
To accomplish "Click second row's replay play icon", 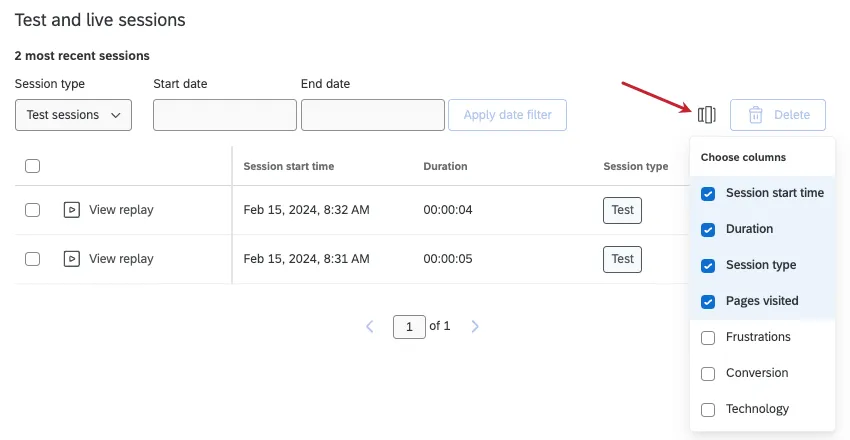I will tap(71, 259).
